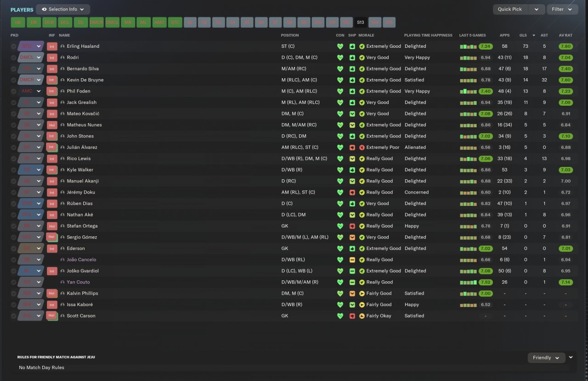This screenshot has height=381, width=588.
Task: Click the Int info badge for Joško Gvardiol
Action: coord(52,271)
